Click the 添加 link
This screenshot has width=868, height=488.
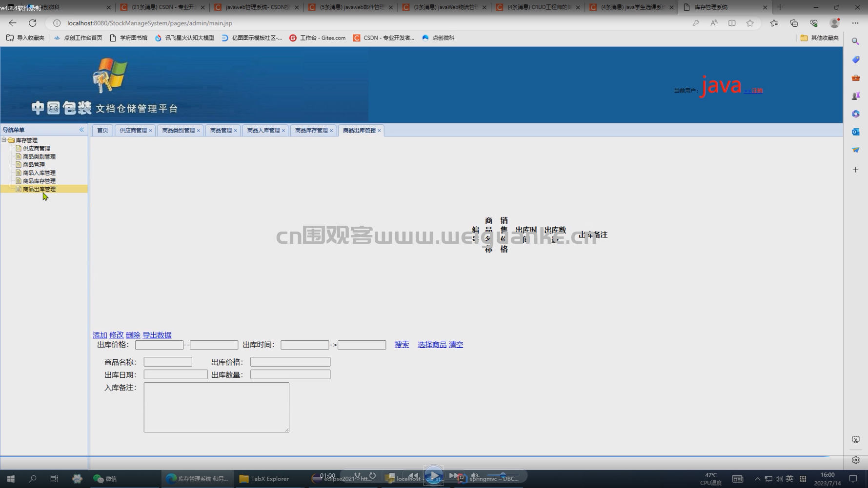100,335
